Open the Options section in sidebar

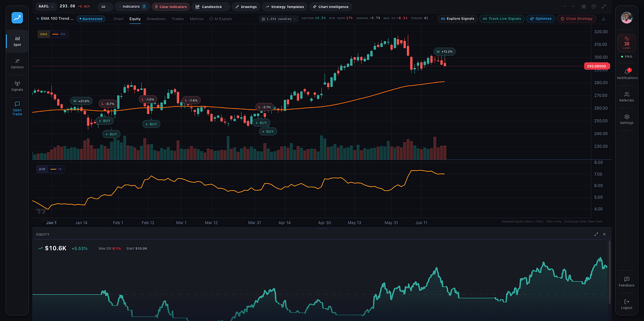(x=17, y=63)
